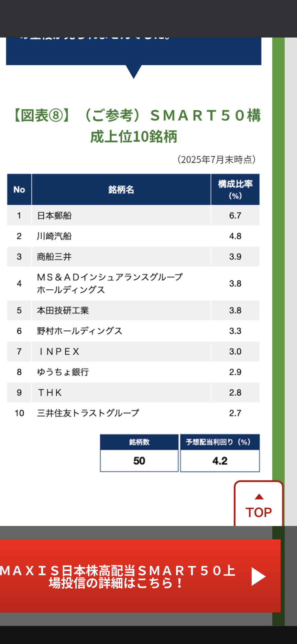The width and height of the screenshot is (297, 644).
Task: Tap the TOP button text
Action: 258,512
